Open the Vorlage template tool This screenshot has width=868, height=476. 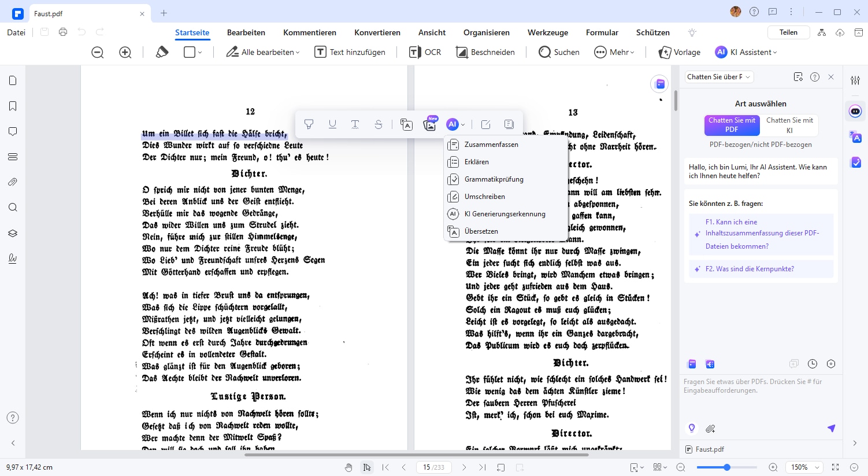[x=680, y=52]
